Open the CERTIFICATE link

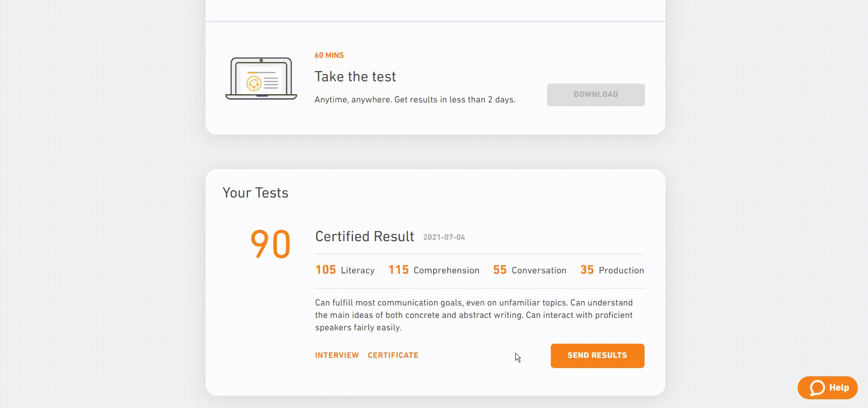coord(393,355)
